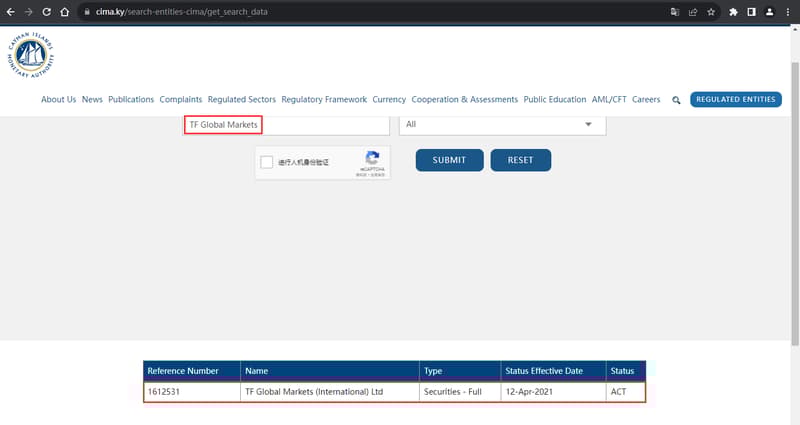Screen dimensions: 800x425
Task: Click the translate page icon
Action: point(675,12)
